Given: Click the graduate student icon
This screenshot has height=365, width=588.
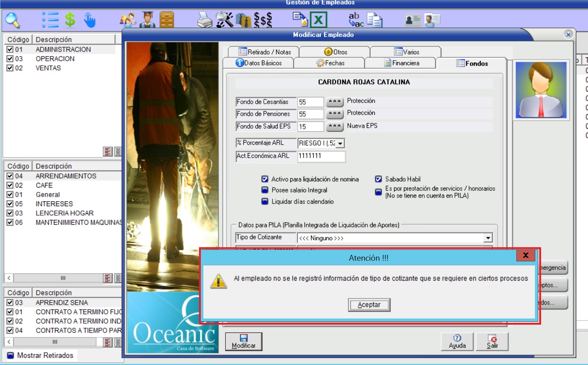Looking at the screenshot, I should point(147,20).
